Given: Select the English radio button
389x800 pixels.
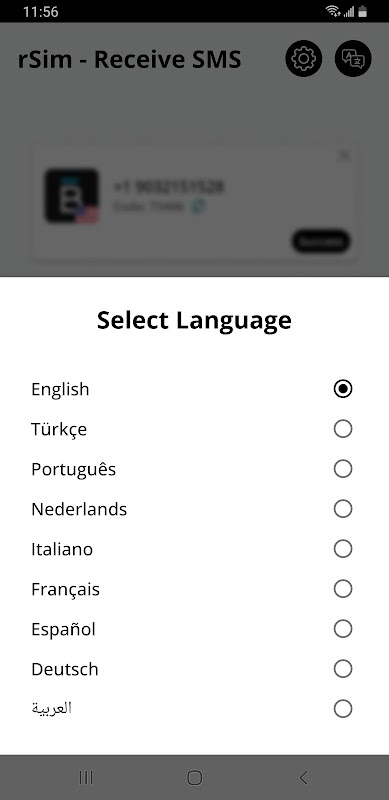Looking at the screenshot, I should tap(343, 389).
